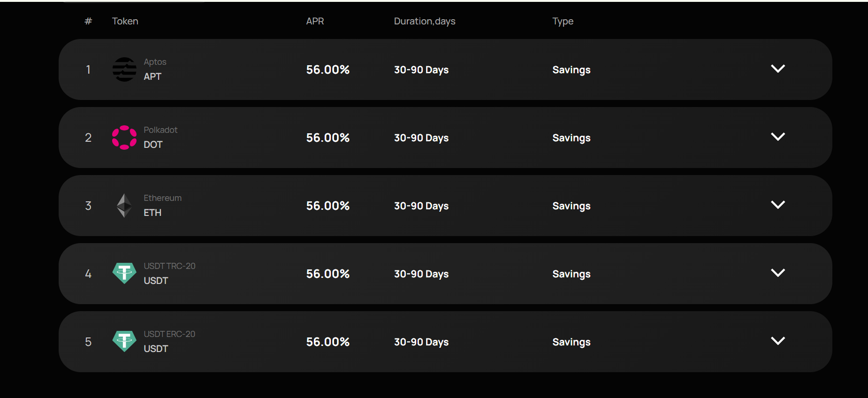Click the Savings label in USDT TRC-20 row
Image resolution: width=868 pixels, height=398 pixels.
coord(571,274)
